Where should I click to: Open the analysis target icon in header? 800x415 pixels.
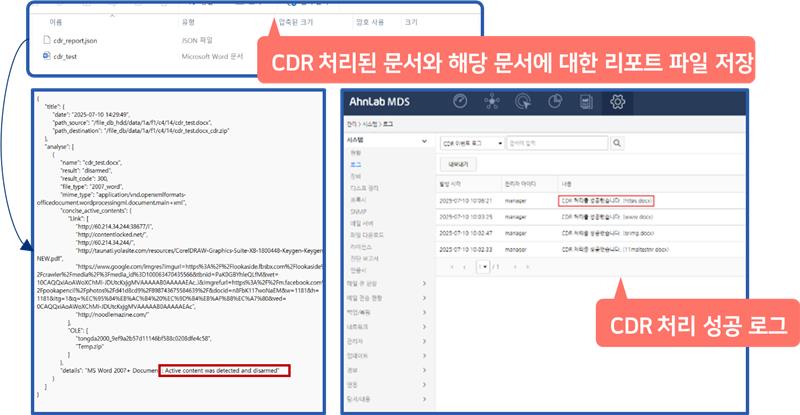(x=524, y=101)
